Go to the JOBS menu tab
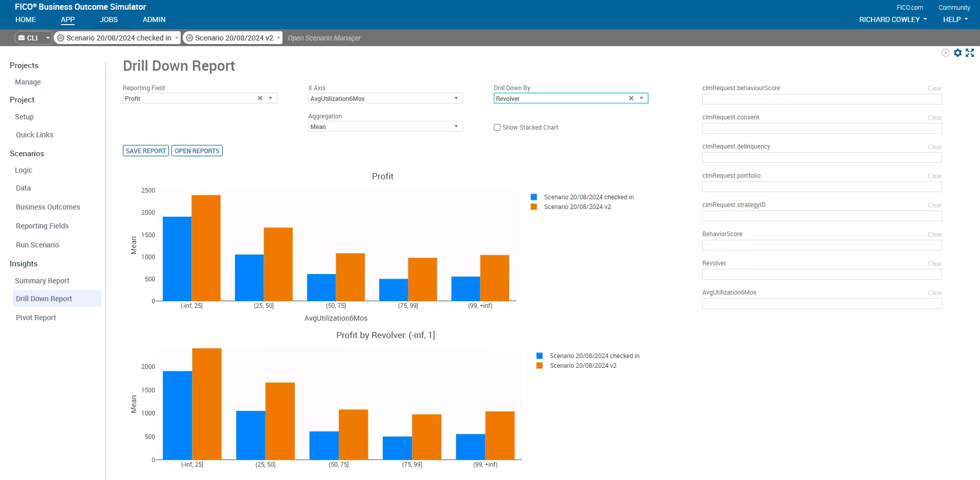The width and height of the screenshot is (980, 480). pyautogui.click(x=108, y=19)
